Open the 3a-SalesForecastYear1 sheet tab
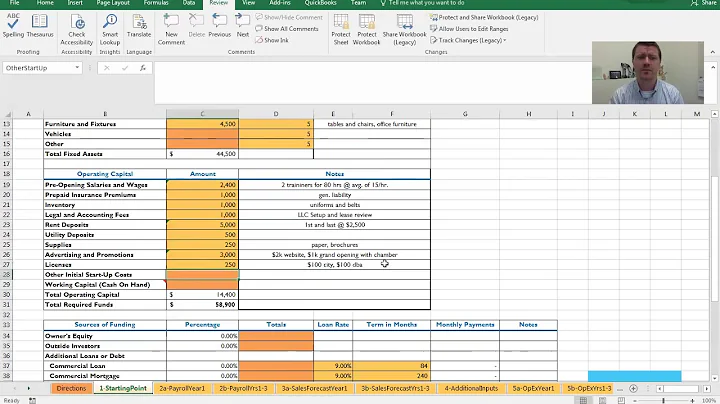Viewport: 720px width, 404px height. 315,388
